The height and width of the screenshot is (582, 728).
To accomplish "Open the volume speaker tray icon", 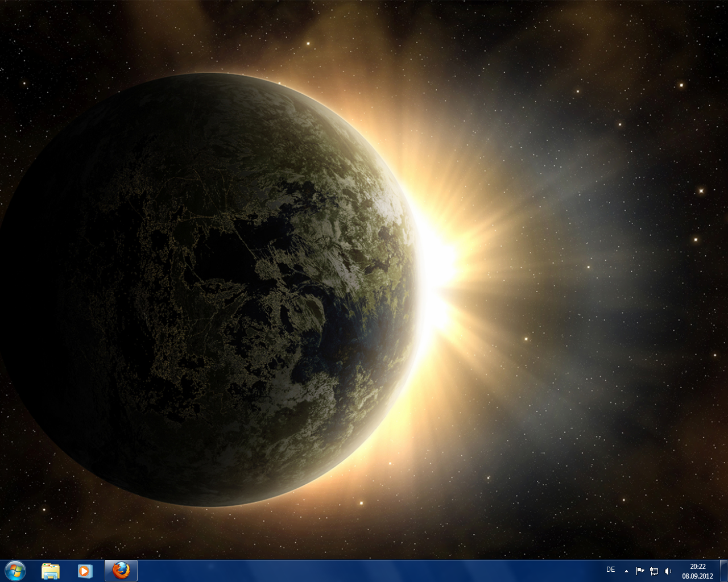I will coord(668,571).
